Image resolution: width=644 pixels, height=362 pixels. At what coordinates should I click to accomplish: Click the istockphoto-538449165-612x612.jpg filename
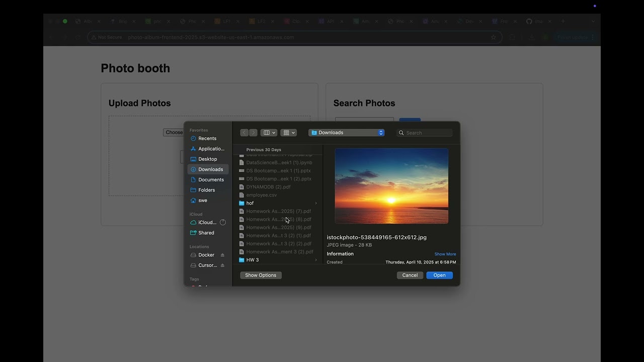click(376, 237)
